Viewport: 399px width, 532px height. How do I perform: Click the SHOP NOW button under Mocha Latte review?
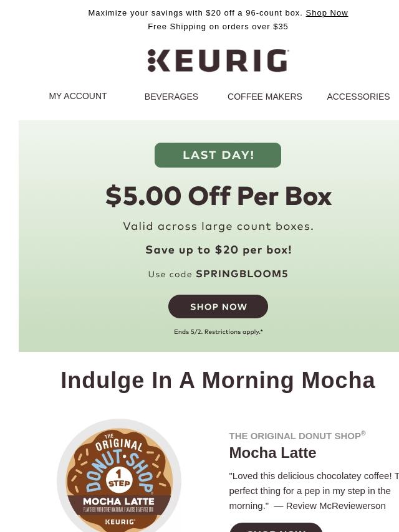pyautogui.click(x=276, y=528)
